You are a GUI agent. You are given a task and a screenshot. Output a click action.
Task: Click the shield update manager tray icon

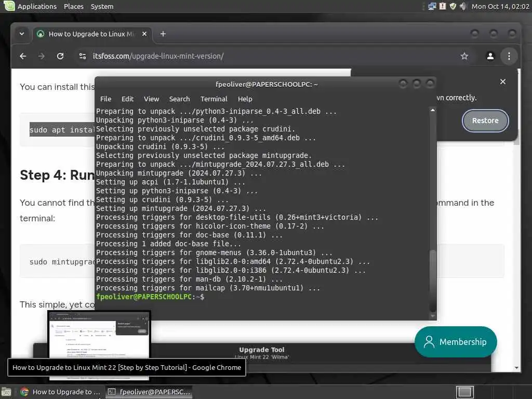tap(453, 6)
